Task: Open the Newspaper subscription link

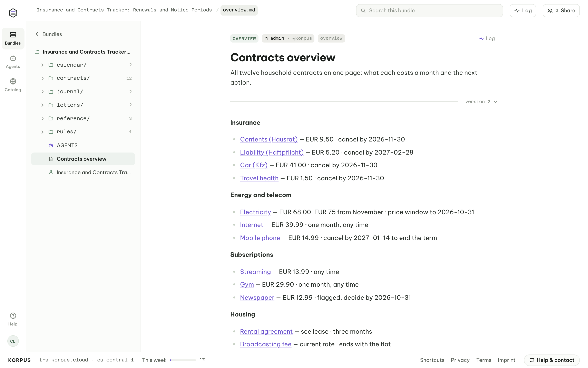Action: tap(257, 298)
